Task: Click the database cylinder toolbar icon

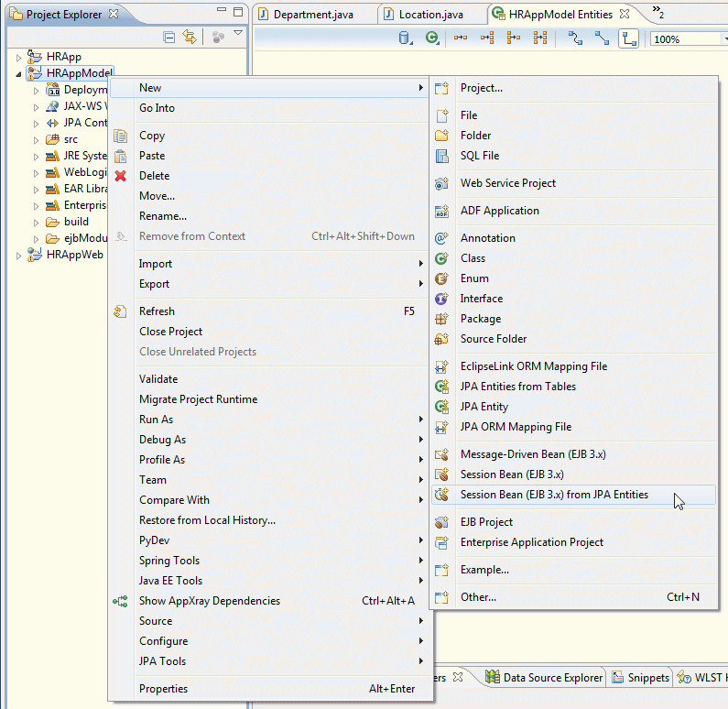Action: [405, 38]
